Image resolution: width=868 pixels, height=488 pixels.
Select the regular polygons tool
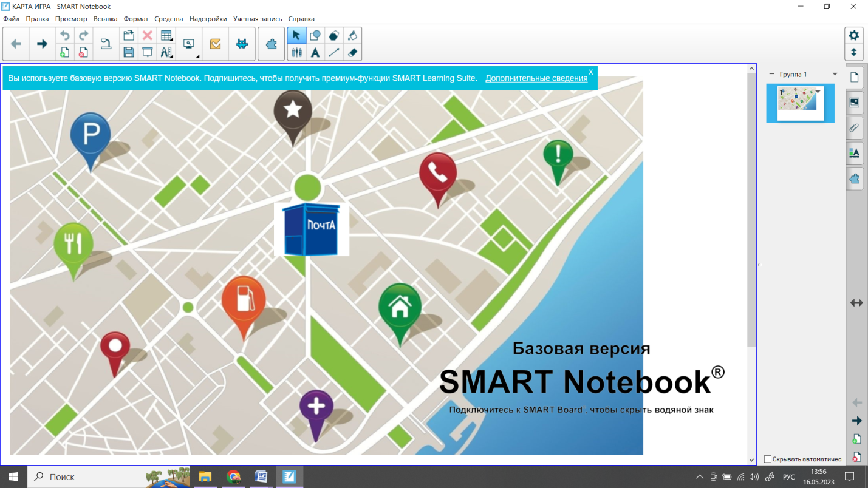(x=334, y=36)
